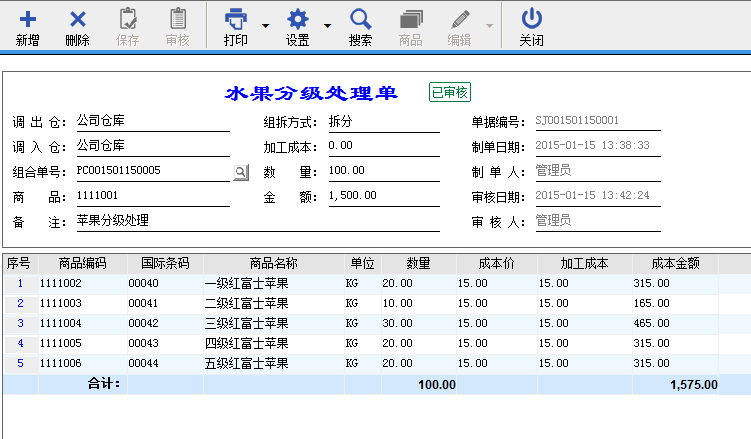Viewport: 751px width, 439px height.
Task: Click the 调入仓 field 公司仓库
Action: [x=153, y=146]
